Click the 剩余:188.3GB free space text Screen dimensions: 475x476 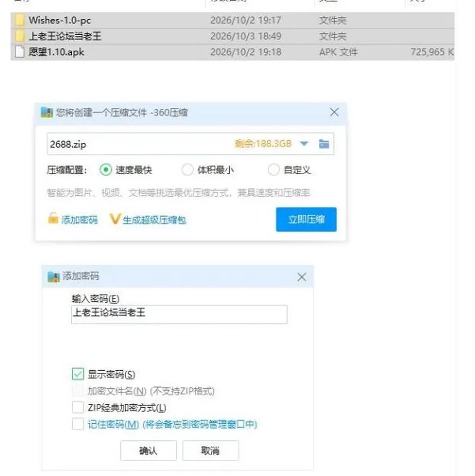coord(263,143)
